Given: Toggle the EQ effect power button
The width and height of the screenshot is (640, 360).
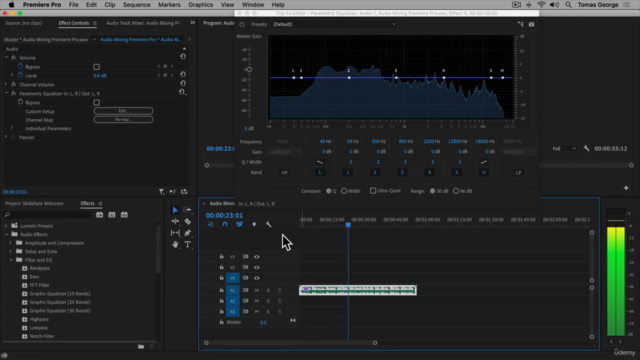Looking at the screenshot, I should click(x=242, y=24).
